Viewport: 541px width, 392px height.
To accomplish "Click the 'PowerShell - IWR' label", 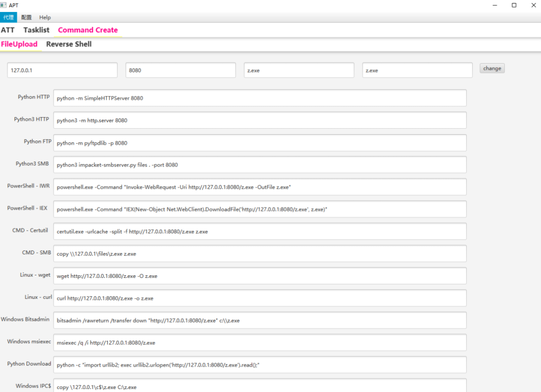I will pos(28,186).
